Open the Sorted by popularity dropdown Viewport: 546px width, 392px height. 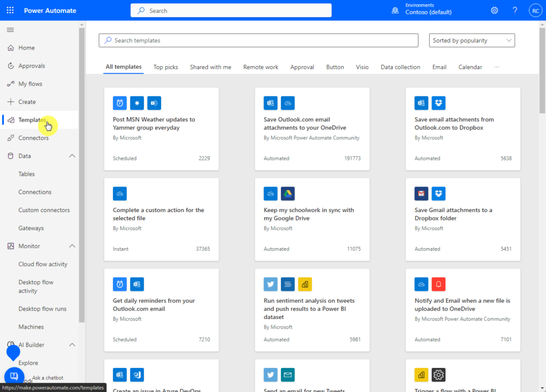click(472, 40)
